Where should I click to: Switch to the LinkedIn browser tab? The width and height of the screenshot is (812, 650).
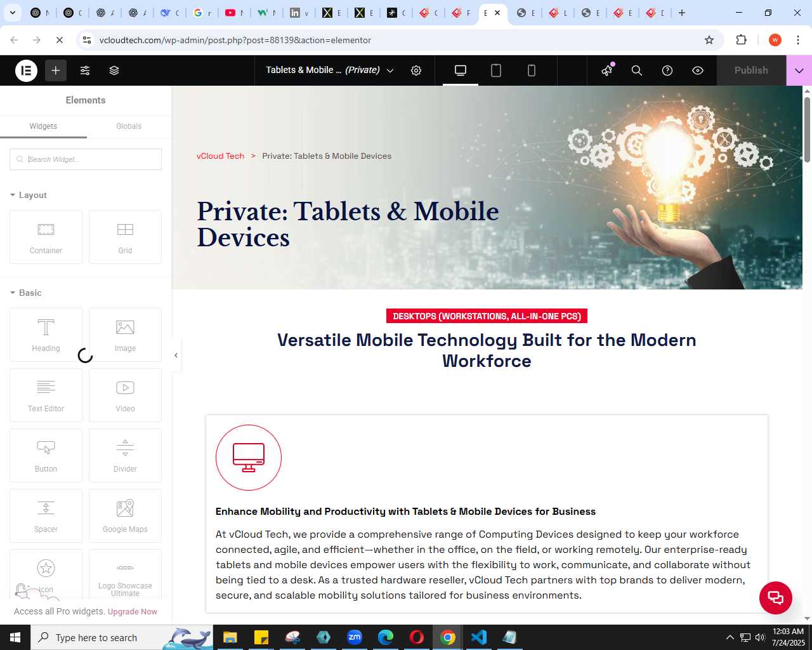(298, 13)
